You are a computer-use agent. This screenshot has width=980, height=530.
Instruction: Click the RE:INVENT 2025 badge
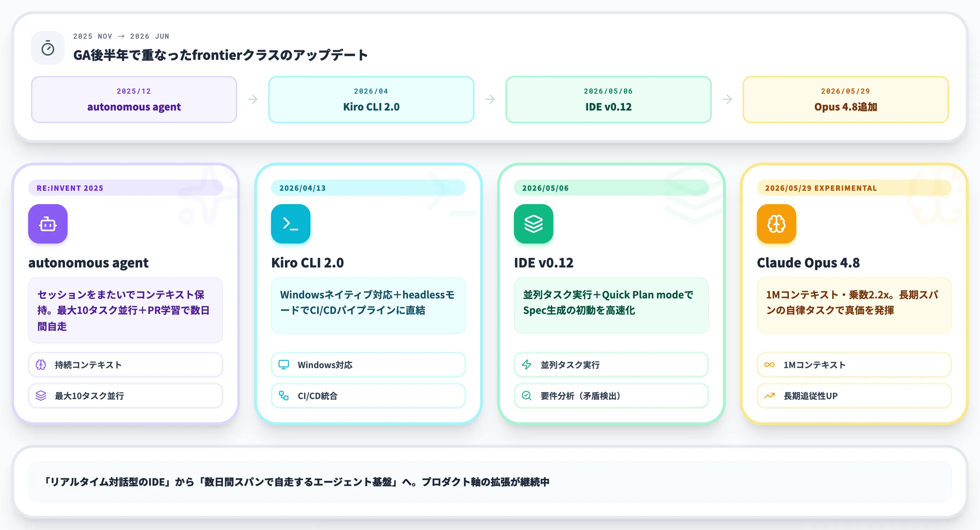click(126, 188)
